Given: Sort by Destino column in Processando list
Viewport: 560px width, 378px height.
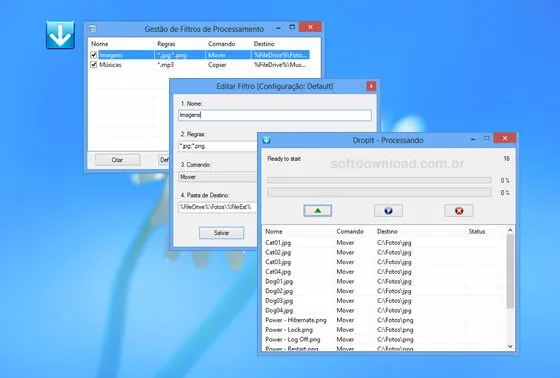Looking at the screenshot, I should 387,232.
